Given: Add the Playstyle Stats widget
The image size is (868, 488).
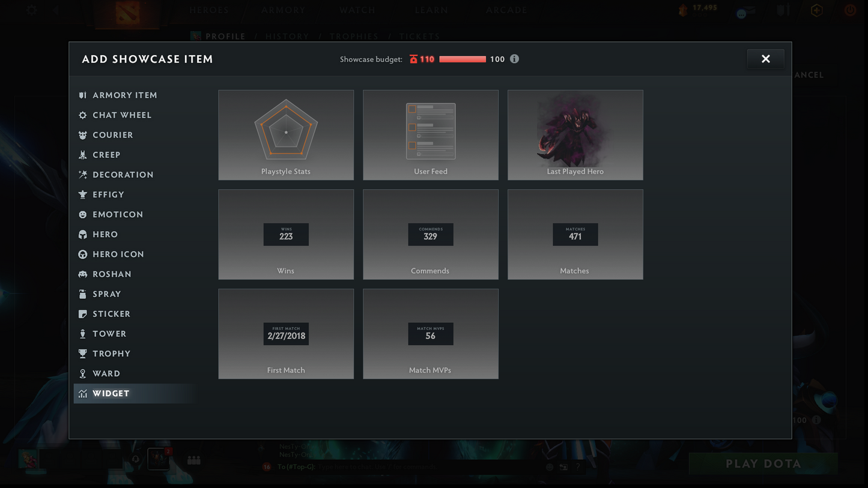Looking at the screenshot, I should point(286,135).
